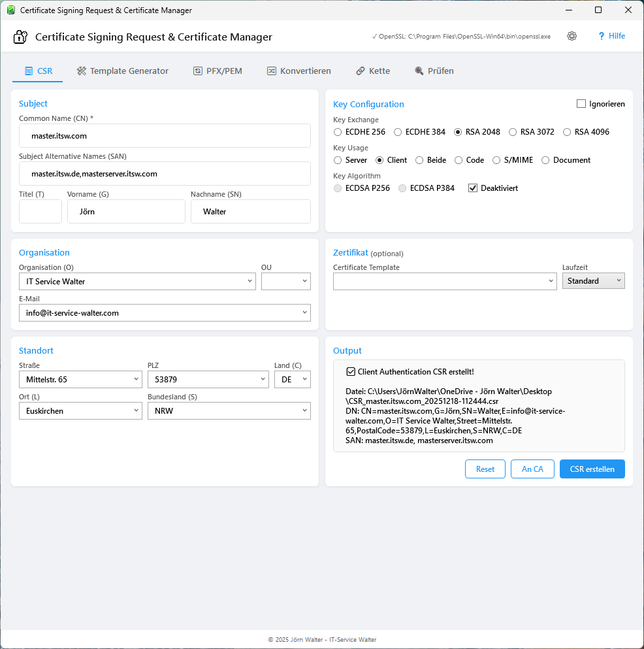Screen dimensions: 644x649
Task: Click the Template Generator tools icon
Action: [82, 71]
